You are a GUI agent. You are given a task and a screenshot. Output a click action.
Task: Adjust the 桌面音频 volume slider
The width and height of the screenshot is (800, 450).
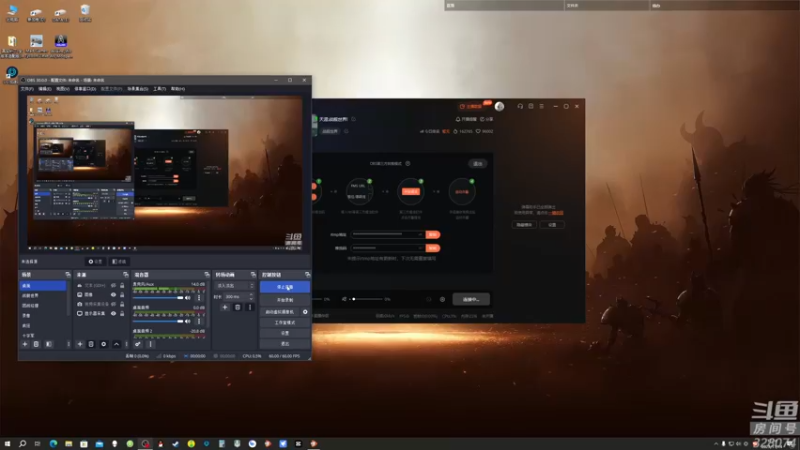pyautogui.click(x=158, y=321)
